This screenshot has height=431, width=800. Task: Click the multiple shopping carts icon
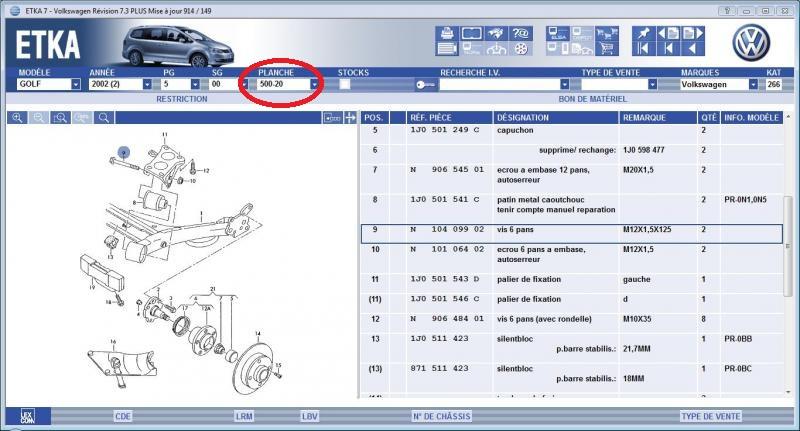pyautogui.click(x=607, y=34)
